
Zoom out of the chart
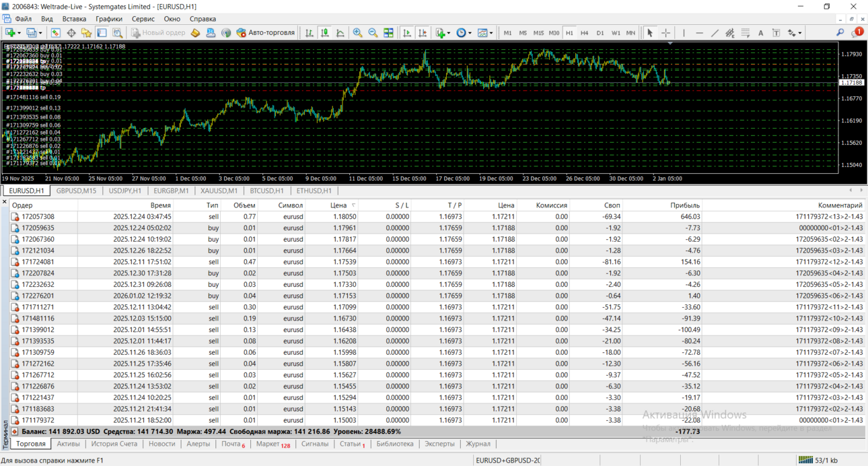click(373, 32)
